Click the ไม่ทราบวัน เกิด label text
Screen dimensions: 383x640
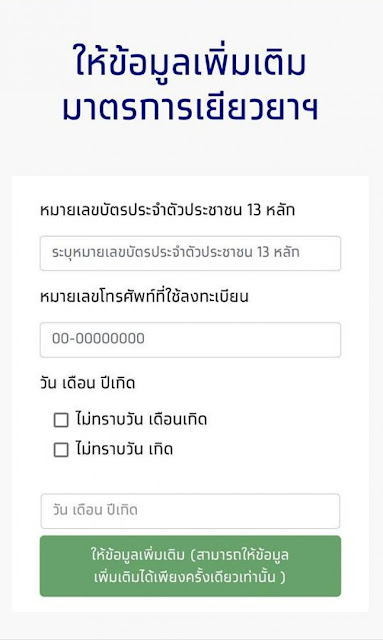coord(124,449)
